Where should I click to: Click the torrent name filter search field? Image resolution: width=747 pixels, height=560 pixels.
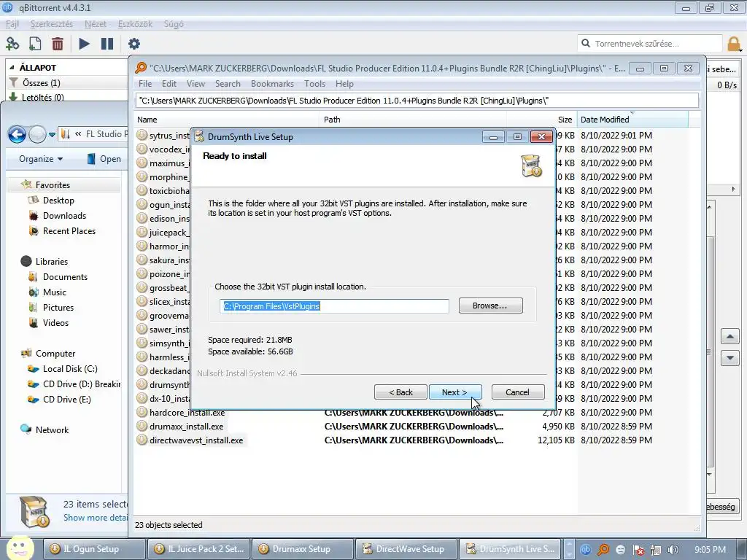650,43
